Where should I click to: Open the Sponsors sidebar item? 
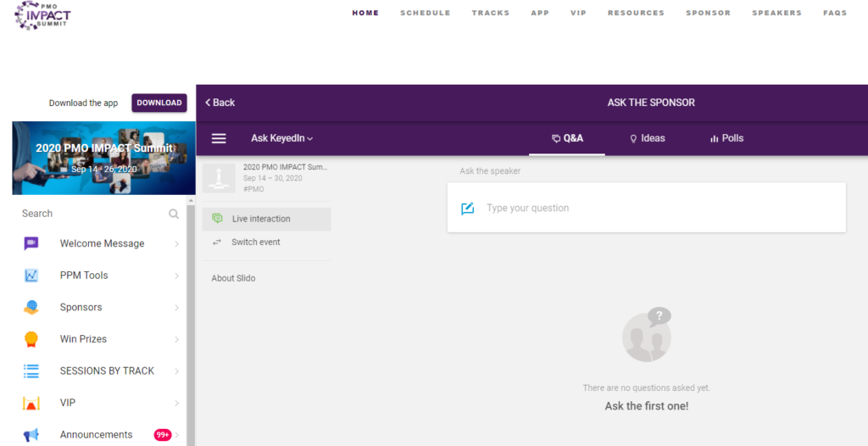click(100, 308)
